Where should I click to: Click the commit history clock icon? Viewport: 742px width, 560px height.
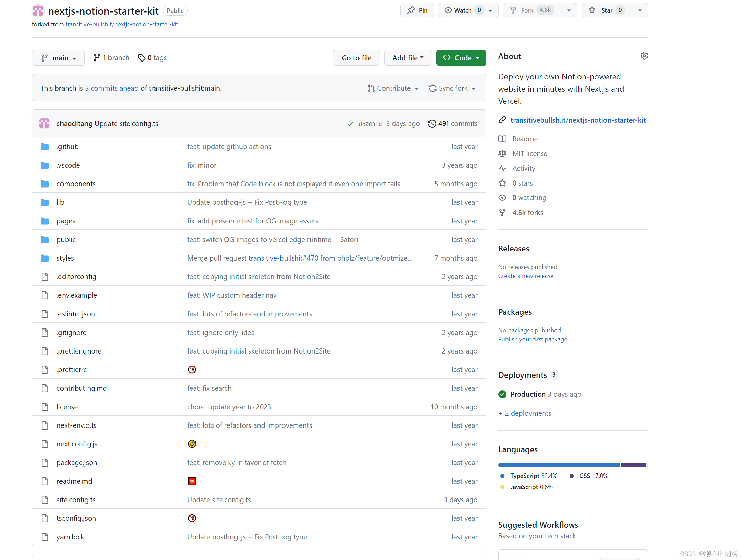(x=431, y=124)
